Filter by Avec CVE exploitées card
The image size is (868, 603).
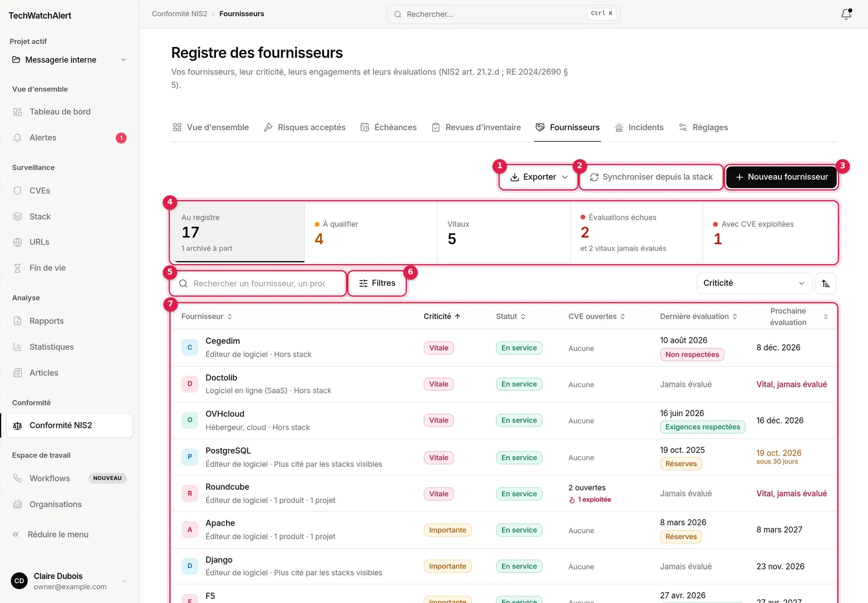coord(770,233)
